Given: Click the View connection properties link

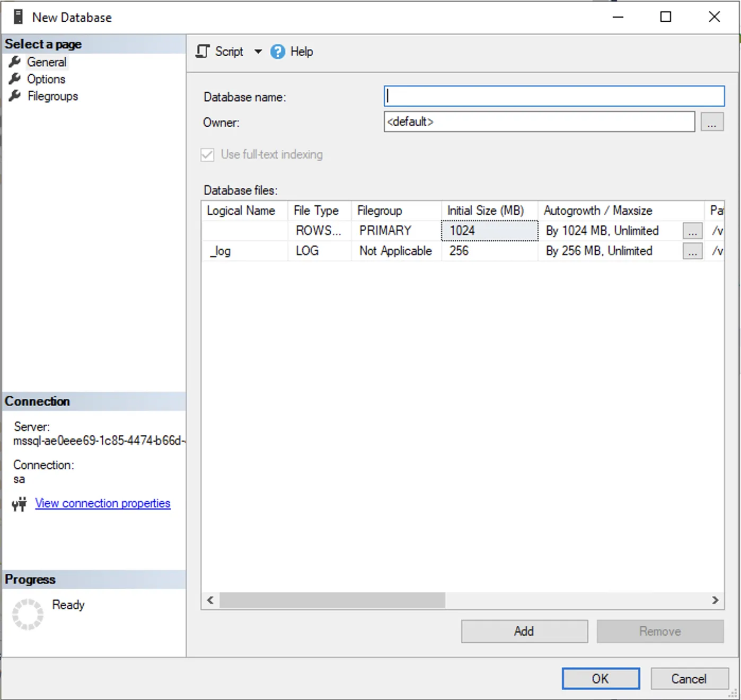Looking at the screenshot, I should [102, 503].
